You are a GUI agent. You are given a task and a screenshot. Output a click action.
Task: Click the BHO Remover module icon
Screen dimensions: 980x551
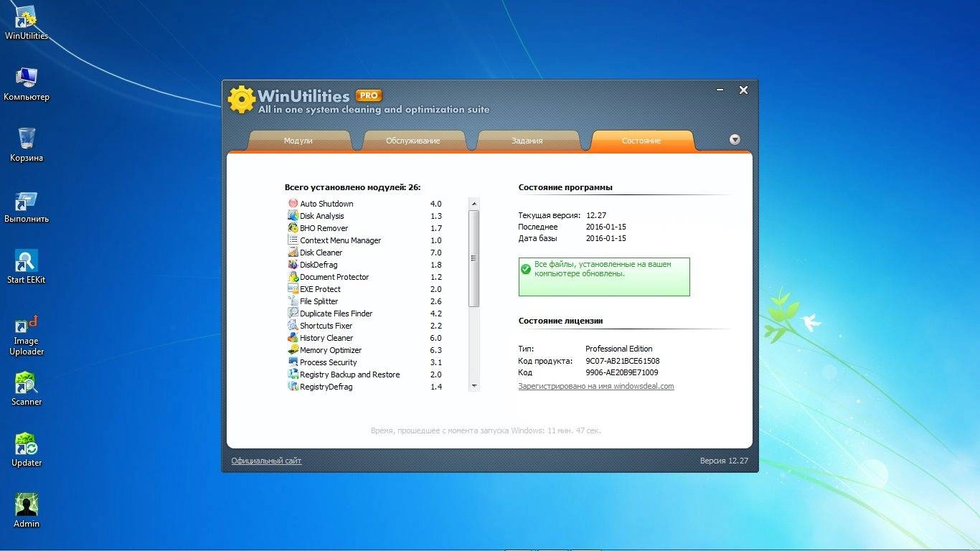coord(293,228)
